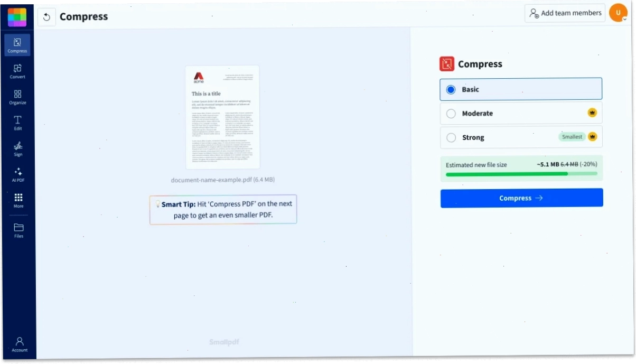
Task: Open the Smallpdf colorful logo home
Action: point(17,17)
